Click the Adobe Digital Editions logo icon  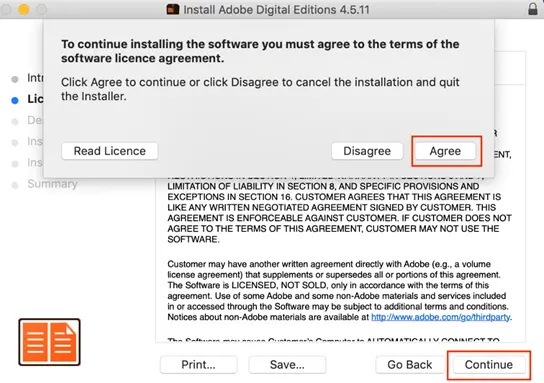50,342
